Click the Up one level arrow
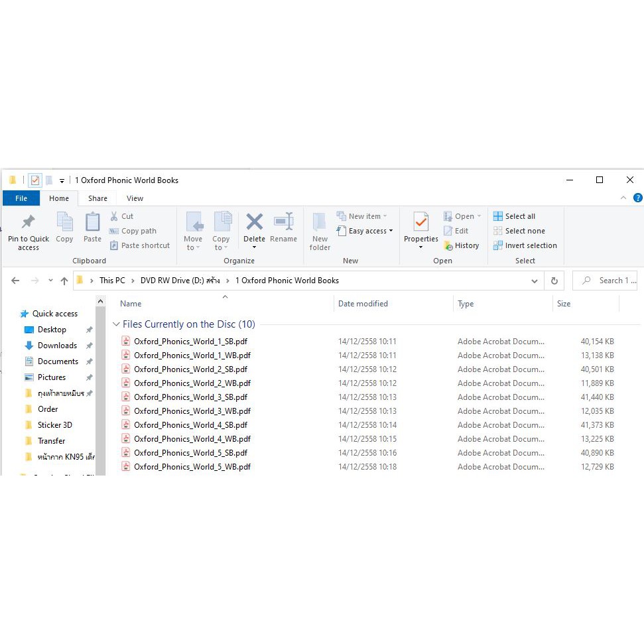 pyautogui.click(x=64, y=281)
